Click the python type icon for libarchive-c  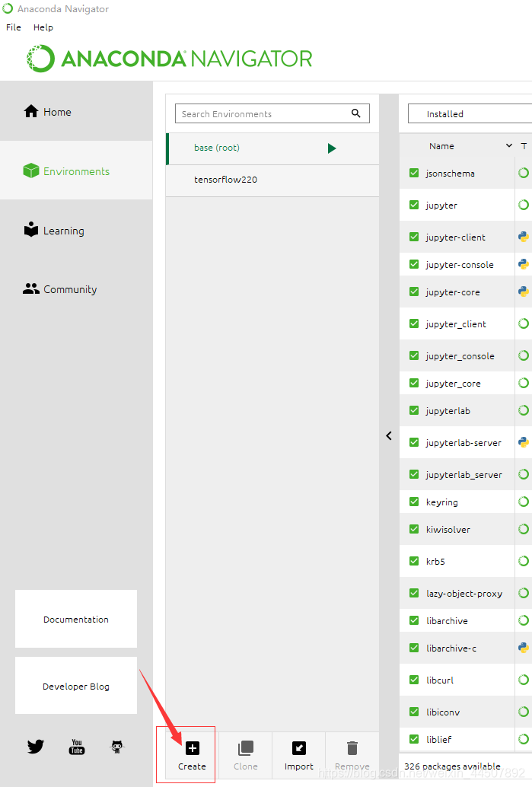point(524,648)
